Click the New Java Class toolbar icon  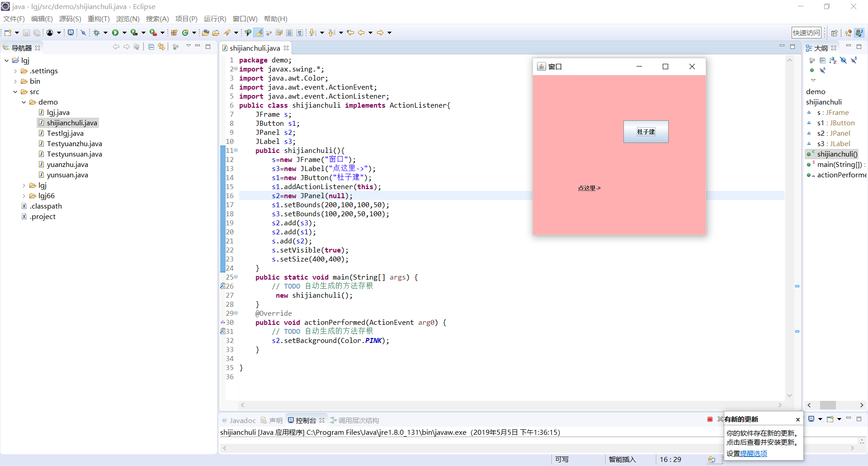click(185, 33)
